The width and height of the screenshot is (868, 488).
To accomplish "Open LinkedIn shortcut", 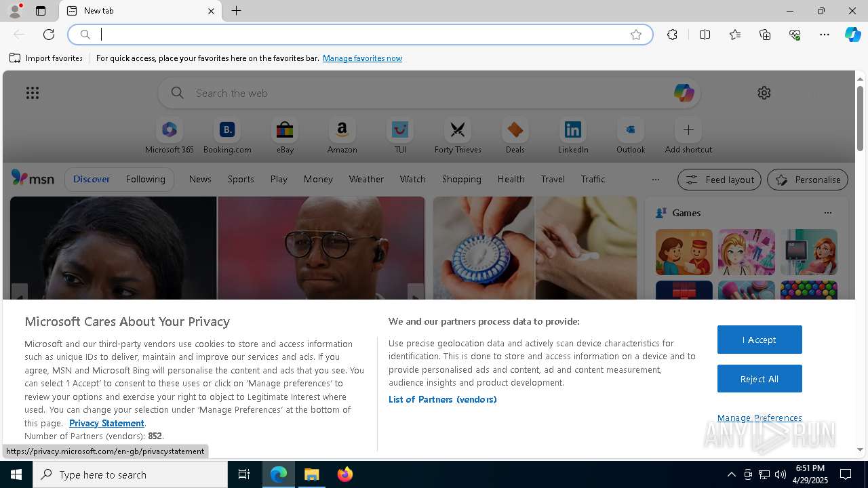I will [573, 136].
